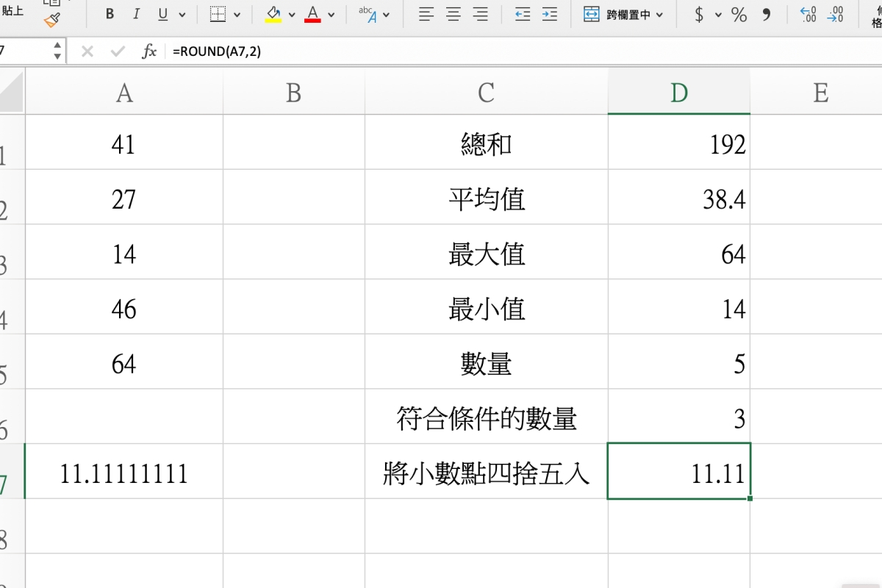Toggle bold formatting
Image resolution: width=882 pixels, height=588 pixels.
(110, 14)
